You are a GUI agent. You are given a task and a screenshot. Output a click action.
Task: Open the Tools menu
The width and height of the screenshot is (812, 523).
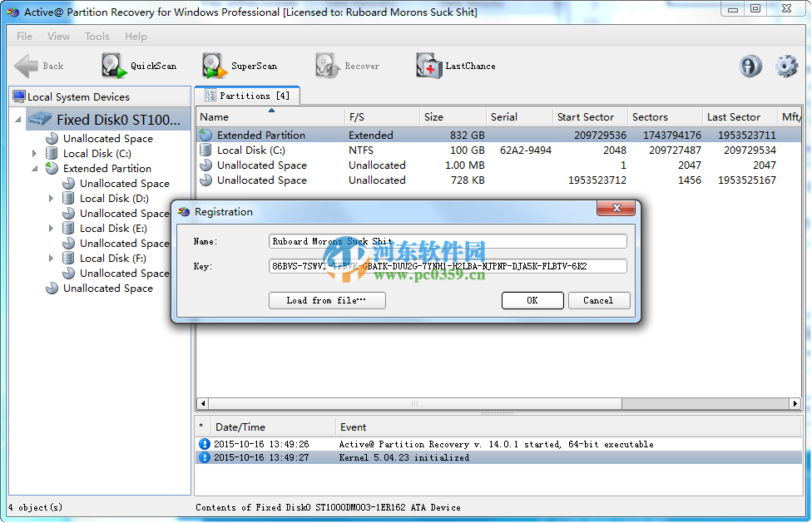97,36
